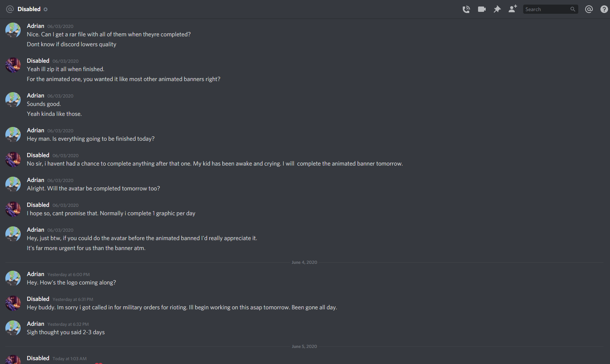Open the help menu
The image size is (610, 364).
coord(604,9)
